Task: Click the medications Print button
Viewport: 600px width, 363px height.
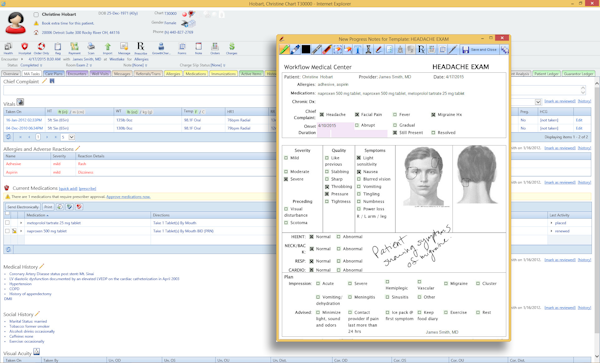Action: click(x=48, y=207)
